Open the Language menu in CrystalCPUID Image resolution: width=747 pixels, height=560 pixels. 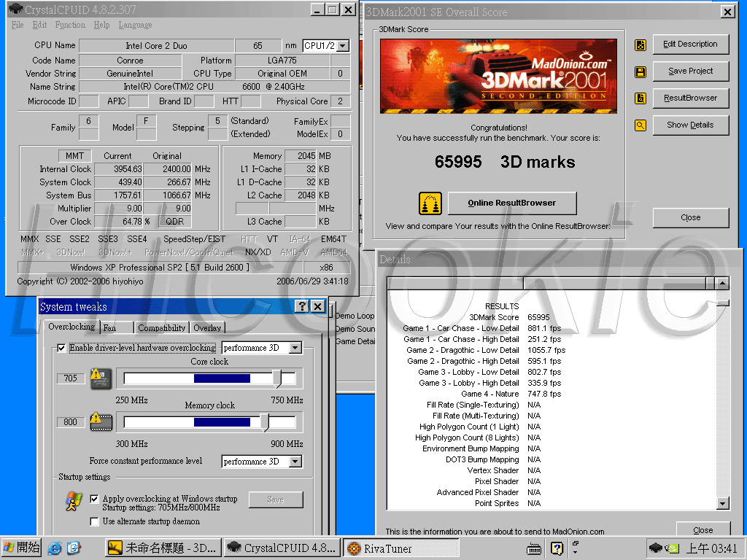[x=135, y=25]
